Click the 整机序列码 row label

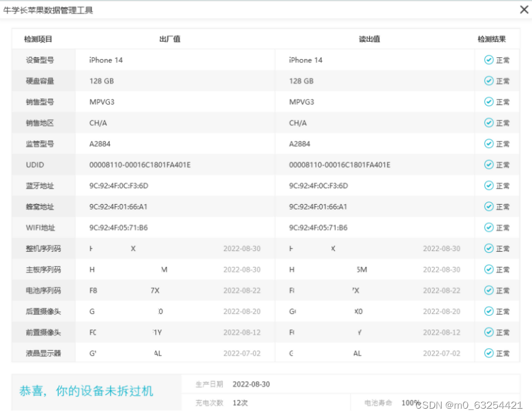[x=43, y=249]
